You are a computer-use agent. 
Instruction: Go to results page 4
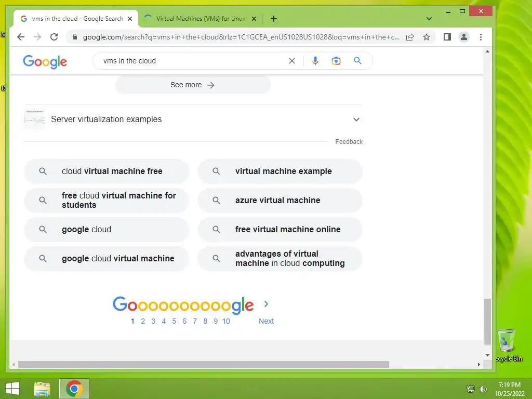click(x=164, y=321)
